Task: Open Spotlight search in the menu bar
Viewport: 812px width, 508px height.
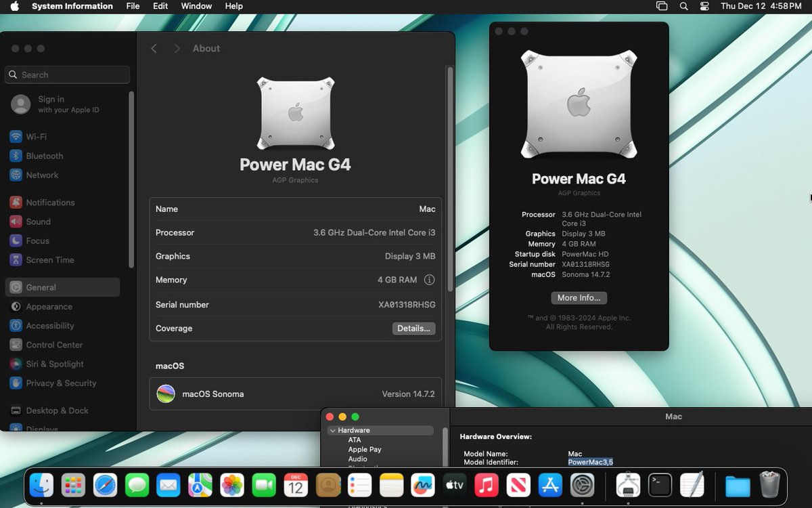Action: point(683,6)
